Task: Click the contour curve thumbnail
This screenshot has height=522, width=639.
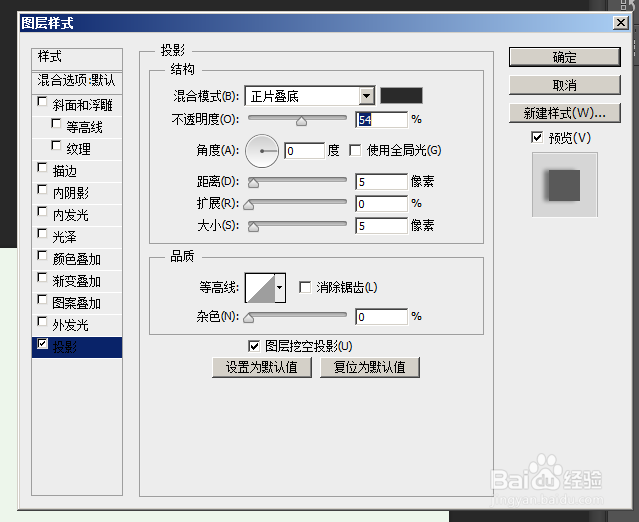Action: tap(260, 288)
